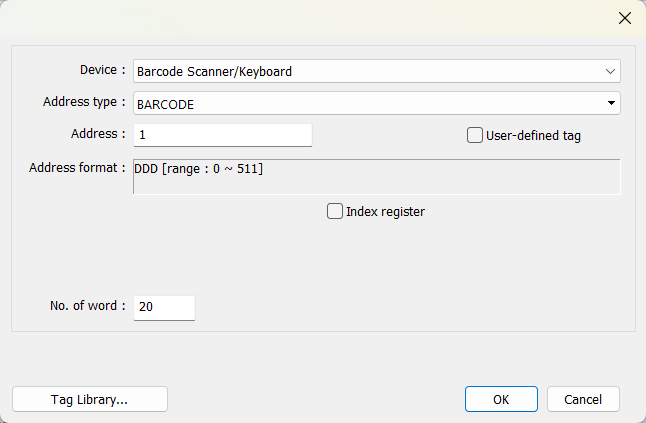646x423 pixels.
Task: Click the 'Address format :' label
Action: pyautogui.click(x=77, y=167)
